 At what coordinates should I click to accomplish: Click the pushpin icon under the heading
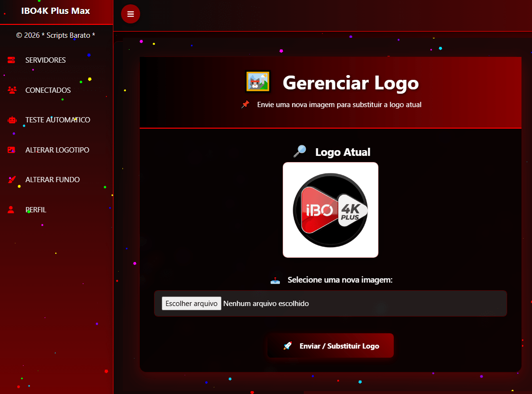click(x=245, y=104)
